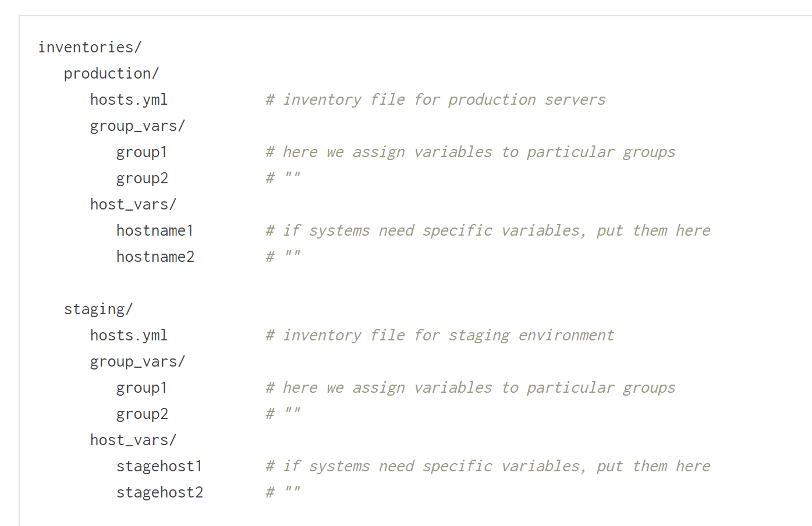Select the inventories/ root folder entry

coord(90,47)
